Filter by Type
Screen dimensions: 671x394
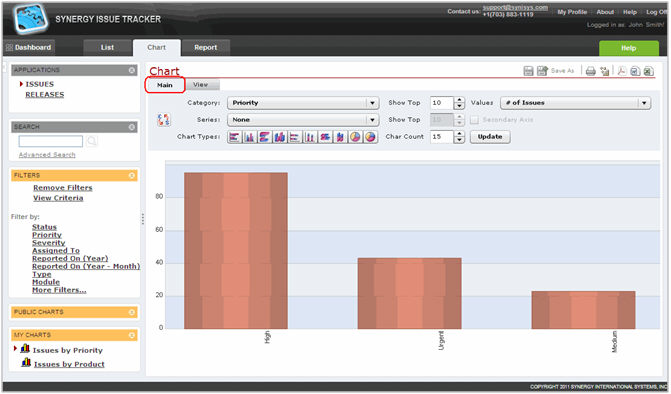pyautogui.click(x=42, y=274)
